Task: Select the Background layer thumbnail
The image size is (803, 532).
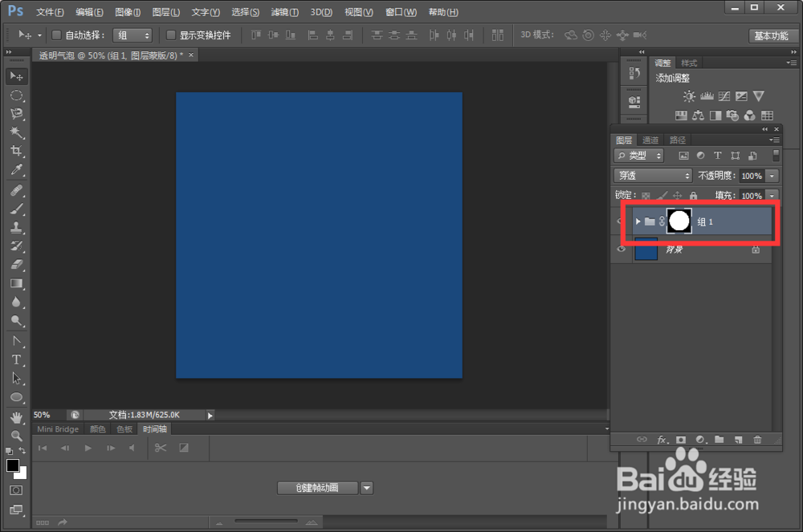Action: [x=646, y=249]
